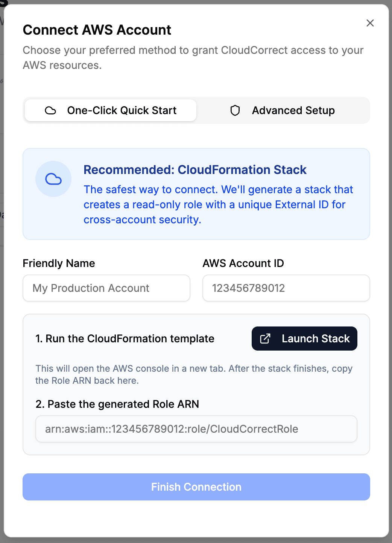Focus the AWS Account ID input field
Image resolution: width=392 pixels, height=543 pixels.
tap(286, 288)
